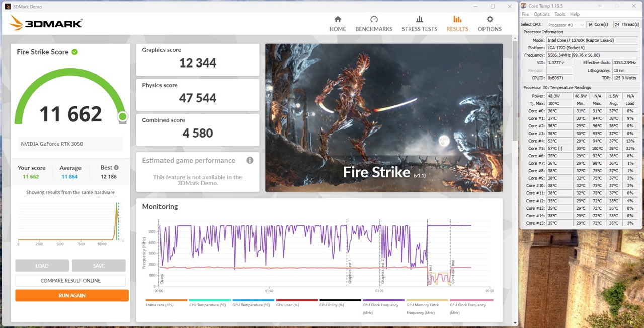Click the info icon beside Best score

click(116, 168)
